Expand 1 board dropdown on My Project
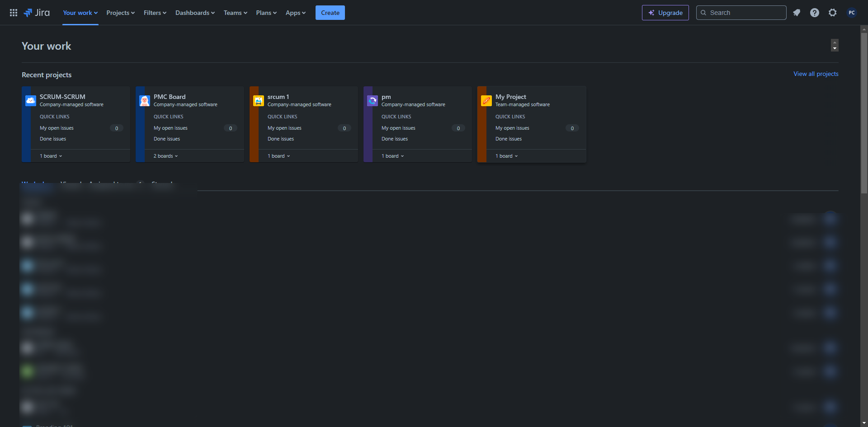The width and height of the screenshot is (868, 427). 507,156
